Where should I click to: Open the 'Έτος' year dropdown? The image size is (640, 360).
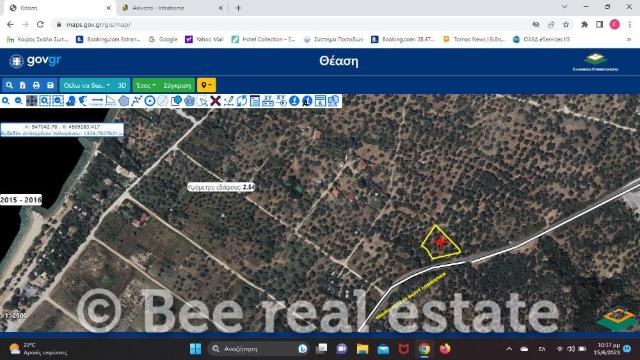[x=146, y=85]
